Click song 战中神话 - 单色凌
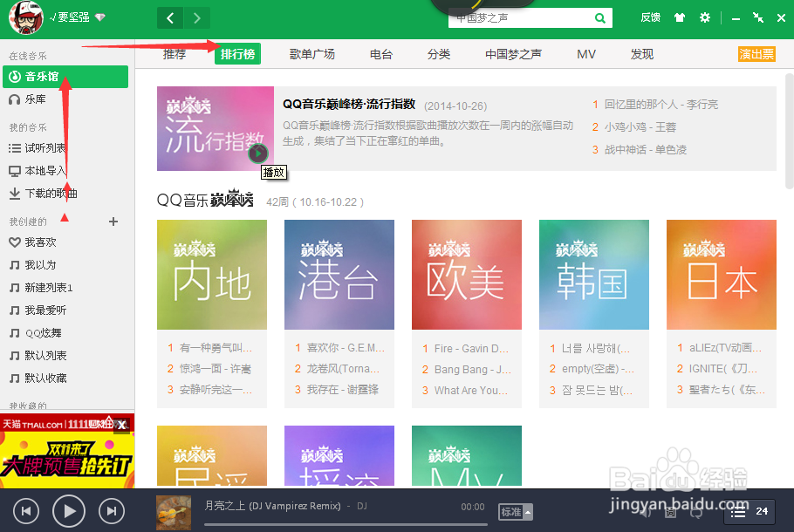Viewport: 794px width, 532px height. pyautogui.click(x=645, y=150)
